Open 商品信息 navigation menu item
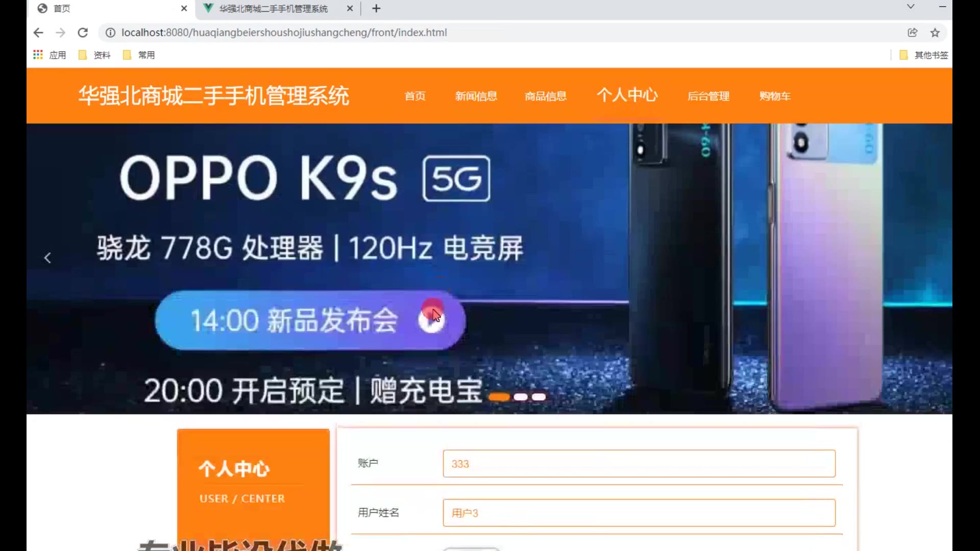Screen dimensions: 980x551 (546, 96)
